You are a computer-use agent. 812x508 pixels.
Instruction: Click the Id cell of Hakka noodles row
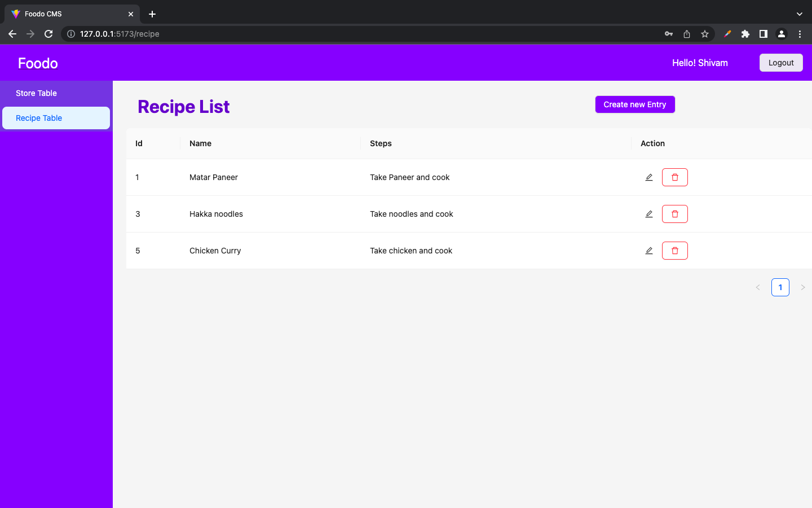[x=153, y=214]
